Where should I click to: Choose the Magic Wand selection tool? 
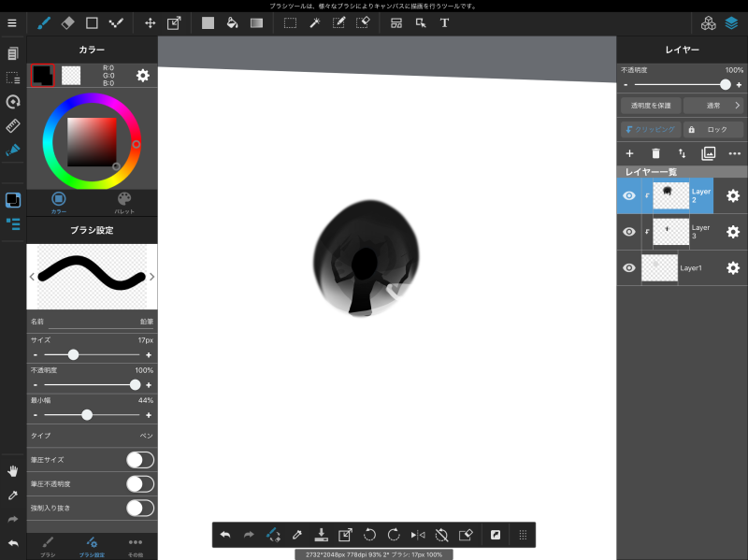point(315,22)
